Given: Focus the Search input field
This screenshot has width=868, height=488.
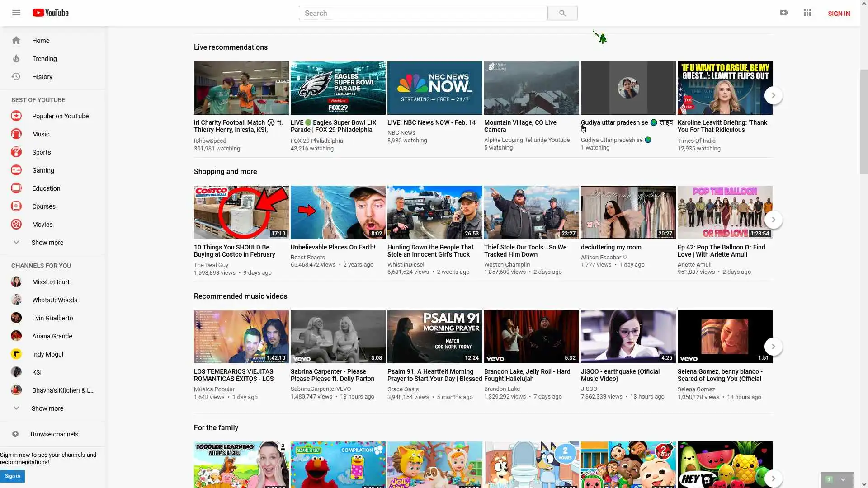Looking at the screenshot, I should click(x=423, y=13).
